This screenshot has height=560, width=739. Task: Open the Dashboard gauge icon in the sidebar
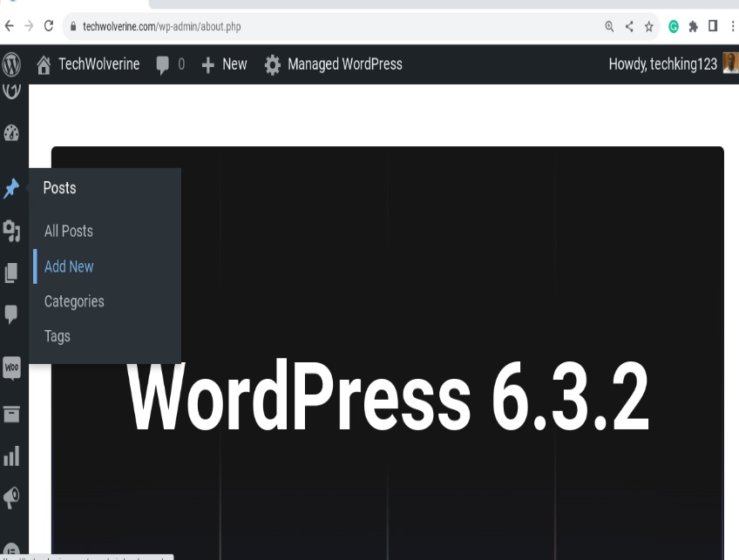(x=11, y=133)
